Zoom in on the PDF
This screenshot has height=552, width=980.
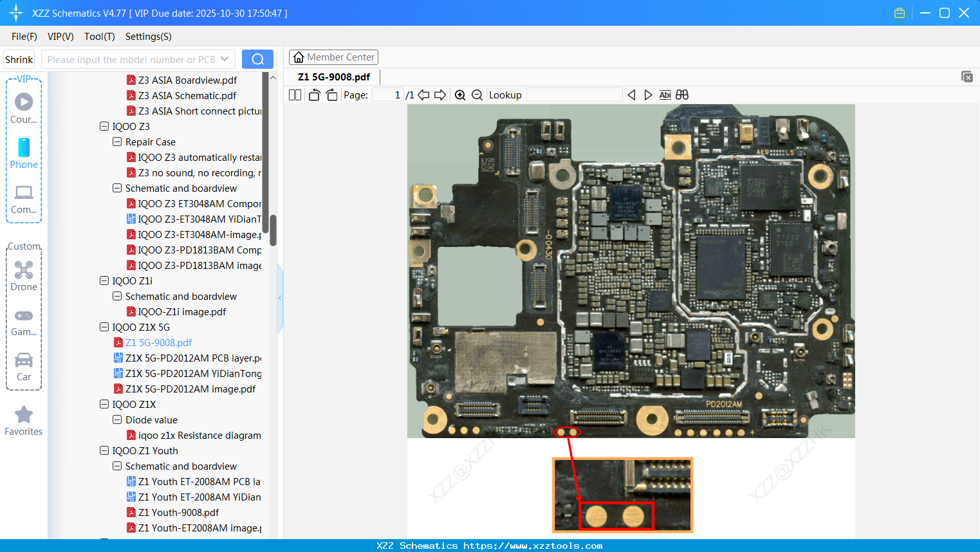[x=460, y=95]
